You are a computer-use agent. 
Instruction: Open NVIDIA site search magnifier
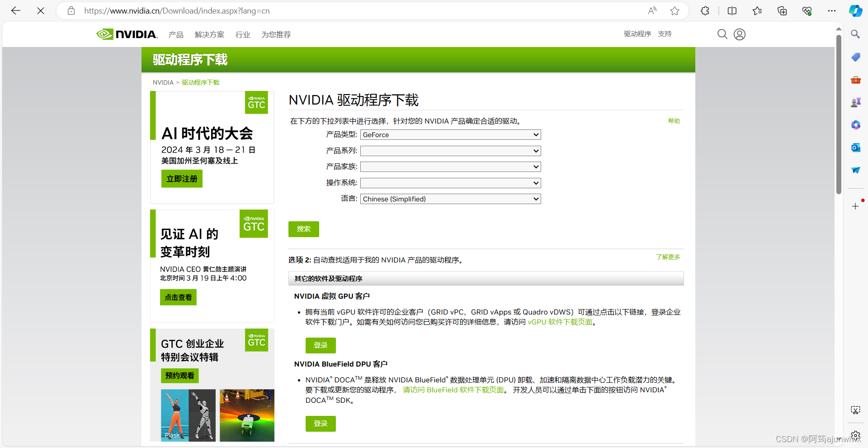coord(722,34)
